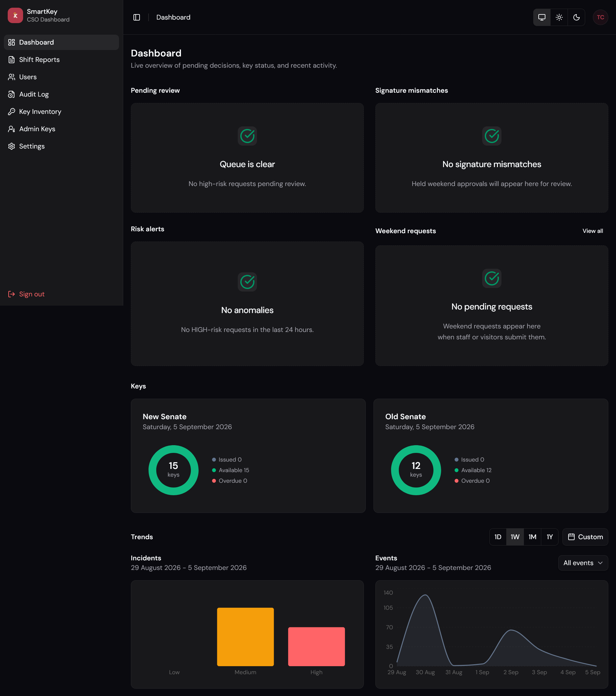This screenshot has width=616, height=696.
Task: Select the 1D trend range
Action: 498,537
